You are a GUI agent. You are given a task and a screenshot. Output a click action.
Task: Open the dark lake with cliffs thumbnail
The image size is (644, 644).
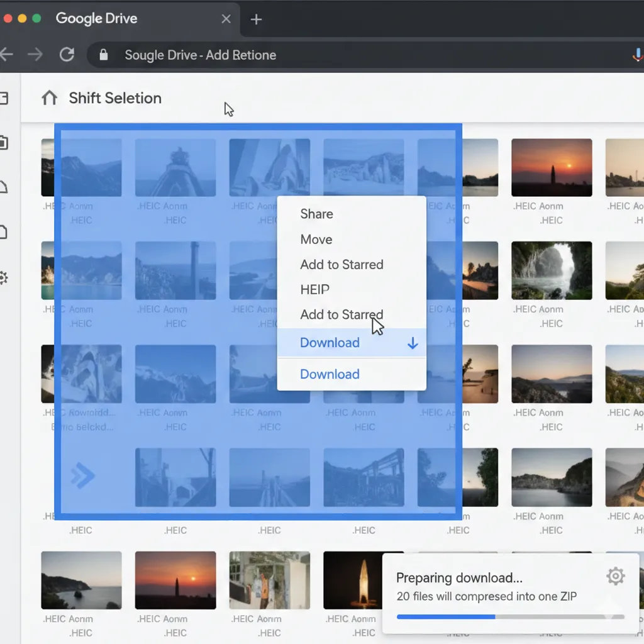552,477
